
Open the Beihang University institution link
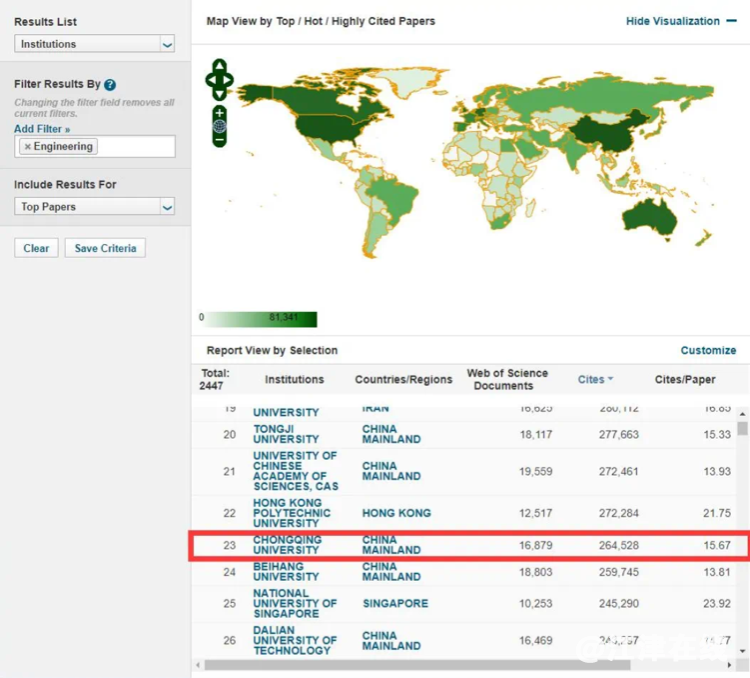click(286, 572)
